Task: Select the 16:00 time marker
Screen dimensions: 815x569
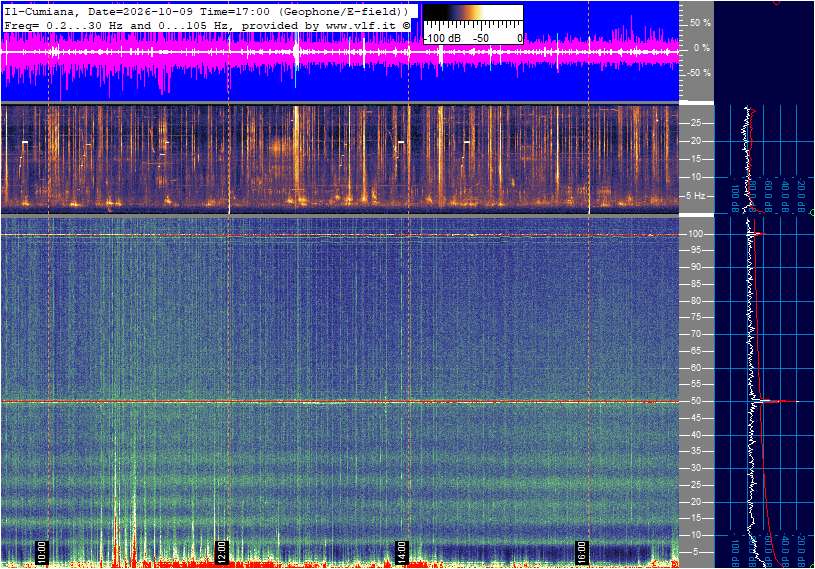Action: click(x=581, y=552)
